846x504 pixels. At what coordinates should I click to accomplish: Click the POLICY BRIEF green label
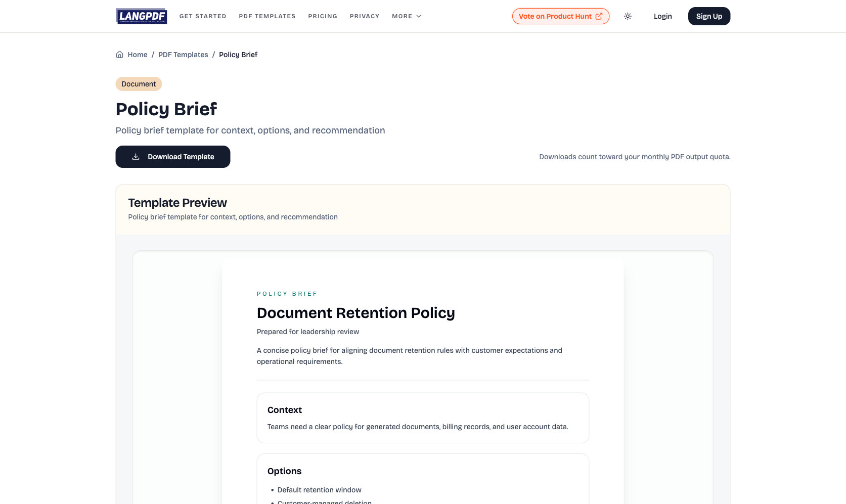point(287,294)
